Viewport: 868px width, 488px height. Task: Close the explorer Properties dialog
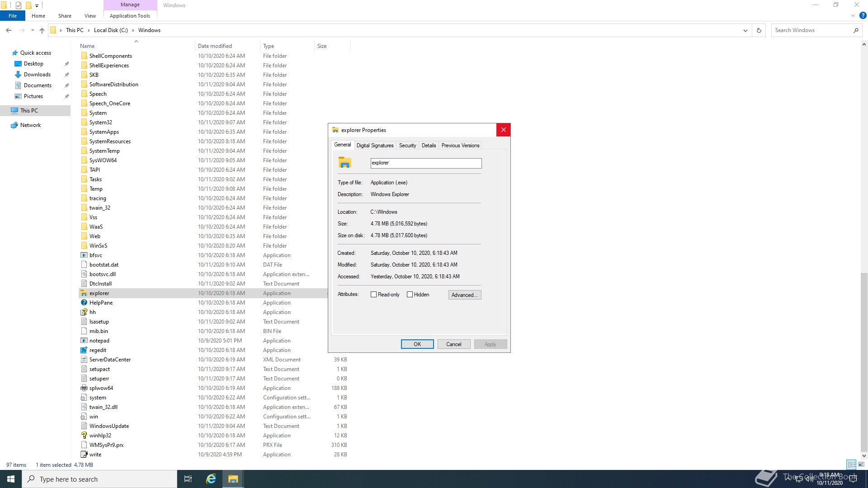tap(503, 130)
